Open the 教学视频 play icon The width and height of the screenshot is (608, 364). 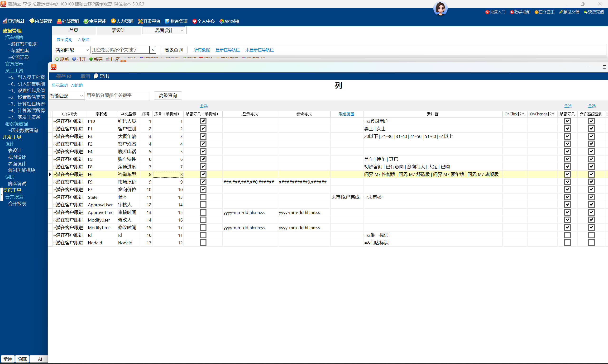point(512,12)
